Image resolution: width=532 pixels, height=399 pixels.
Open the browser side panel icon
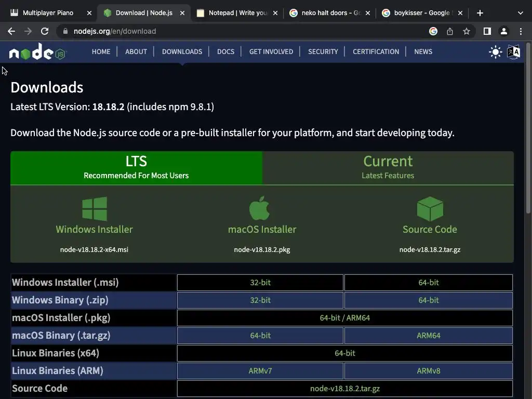tap(487, 31)
